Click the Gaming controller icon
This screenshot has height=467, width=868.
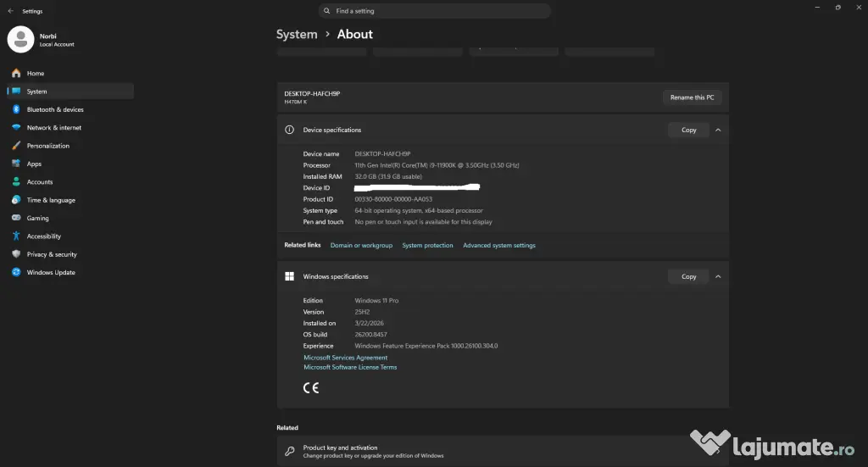16,218
